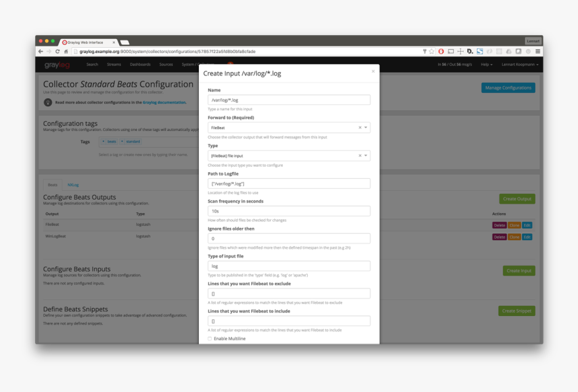Image resolution: width=578 pixels, height=392 pixels.
Task: Click the browser back arrow
Action: coord(40,52)
